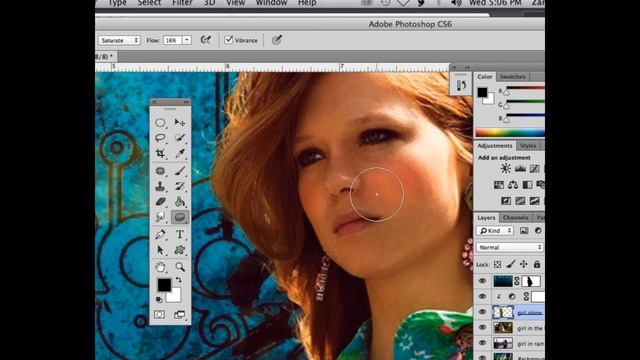Open the layer filter Kind dropdown
This screenshot has width=640, height=360.
coord(495,231)
